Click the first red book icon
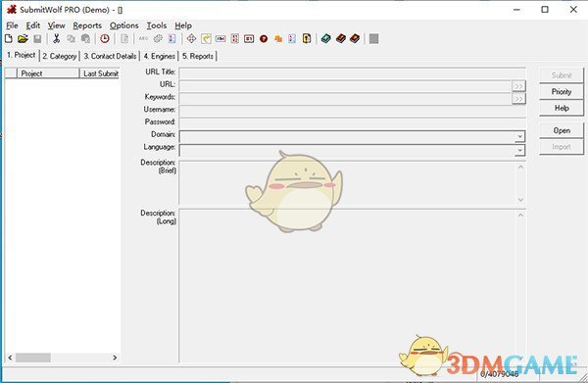 click(340, 38)
